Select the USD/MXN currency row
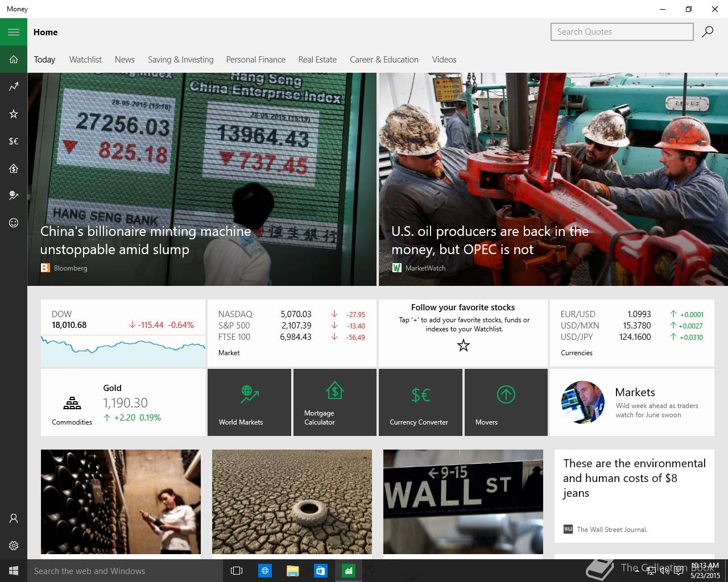The width and height of the screenshot is (728, 582). [632, 326]
